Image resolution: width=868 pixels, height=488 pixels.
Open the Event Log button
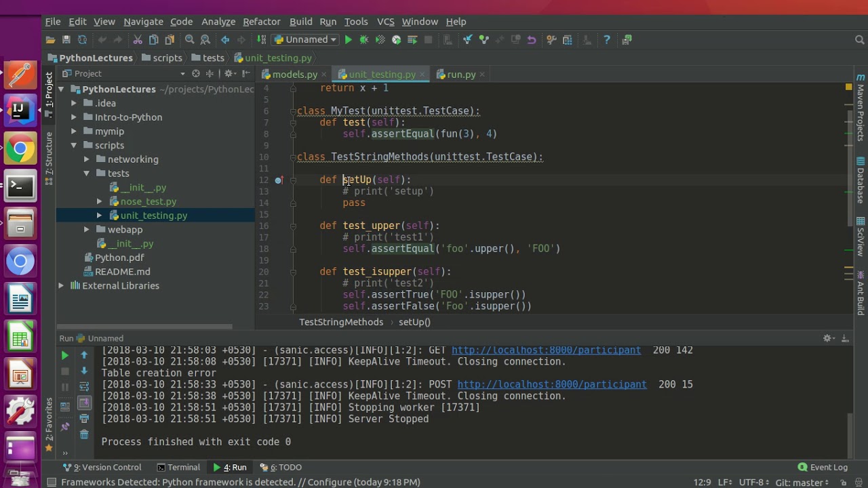coord(823,467)
